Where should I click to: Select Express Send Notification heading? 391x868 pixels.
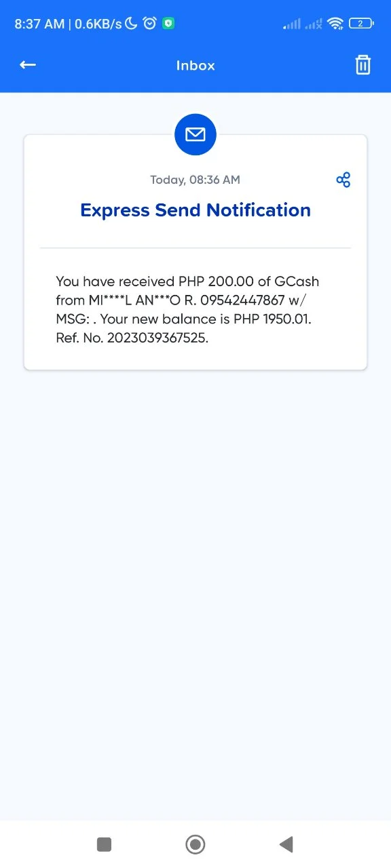[195, 210]
